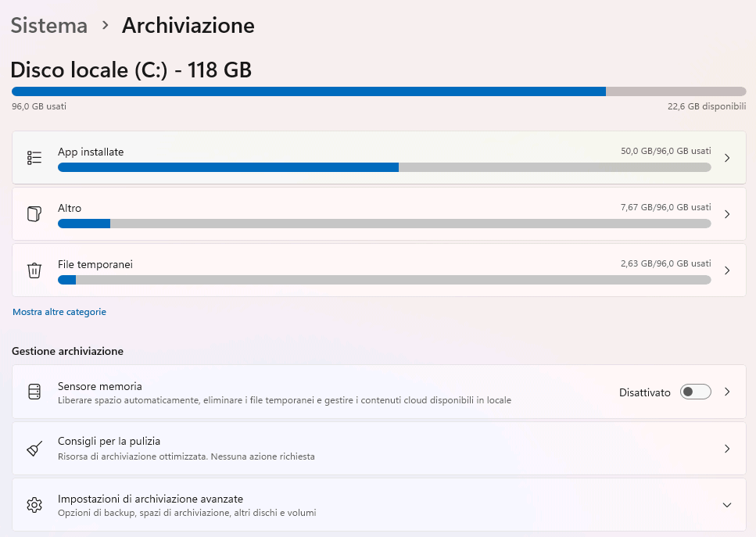
Task: Click the Archiviazione breadcrumb title
Action: coord(188,26)
